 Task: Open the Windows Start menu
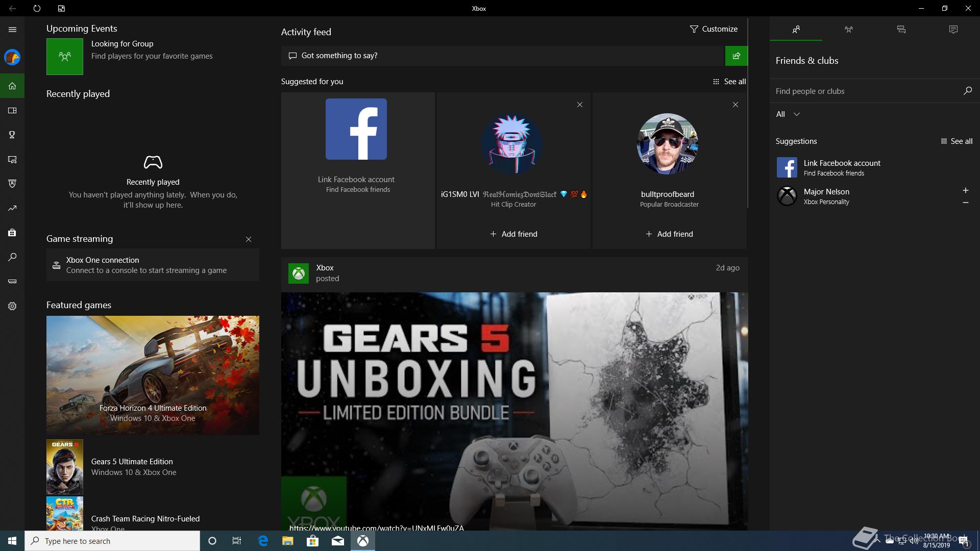click(x=12, y=541)
